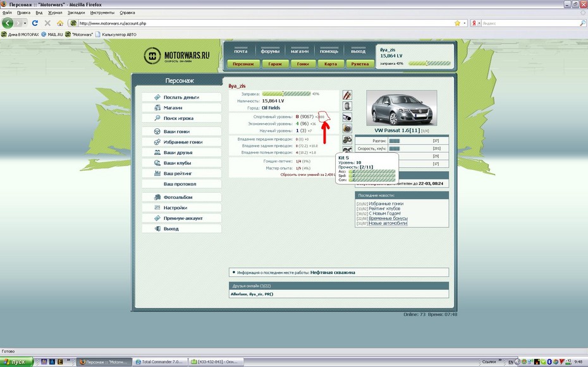Open the Вид menu
588x367 pixels.
39,13
